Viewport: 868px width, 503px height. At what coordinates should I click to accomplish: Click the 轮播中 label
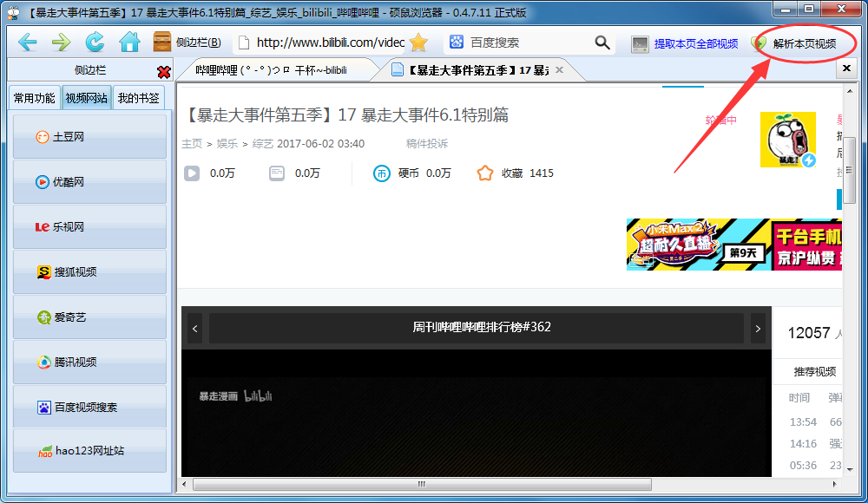coord(720,120)
